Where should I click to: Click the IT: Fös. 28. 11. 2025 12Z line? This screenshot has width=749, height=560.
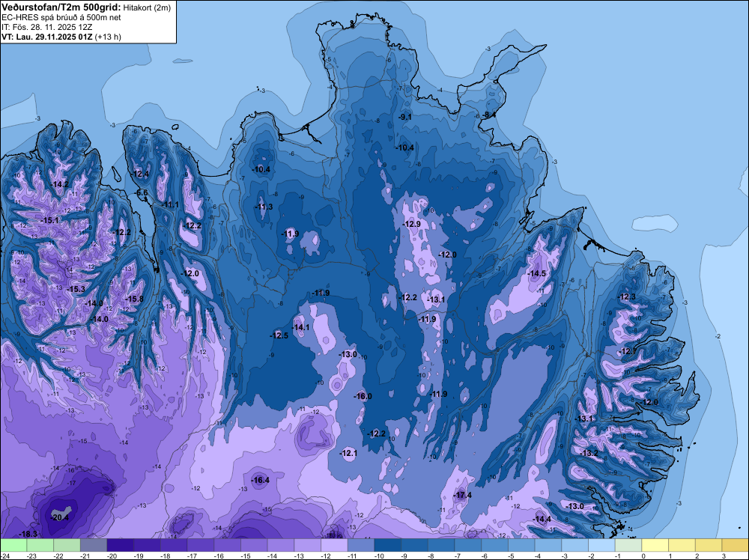tap(46, 27)
